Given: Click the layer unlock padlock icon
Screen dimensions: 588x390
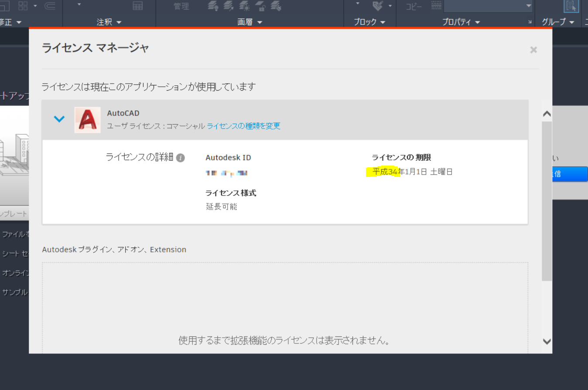Looking at the screenshot, I should click(260, 6).
